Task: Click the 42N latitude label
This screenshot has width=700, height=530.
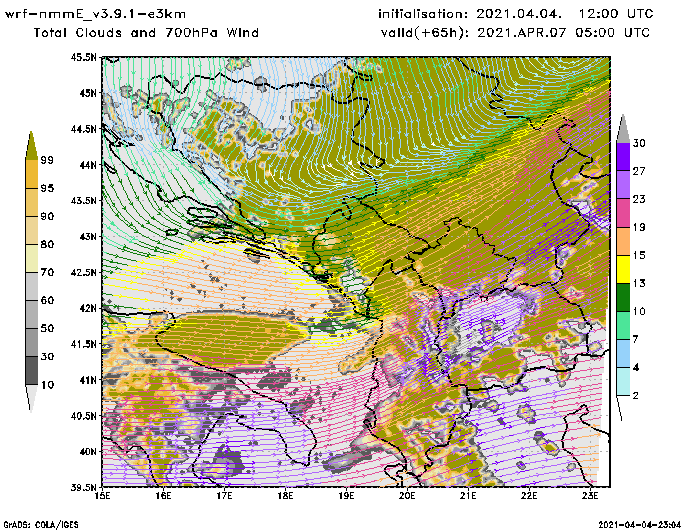Action: click(88, 308)
